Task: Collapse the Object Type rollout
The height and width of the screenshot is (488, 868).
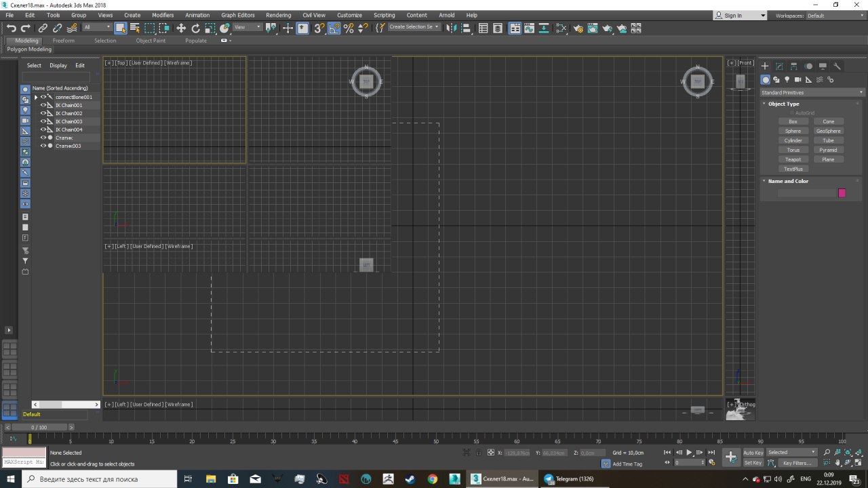Action: (x=783, y=104)
